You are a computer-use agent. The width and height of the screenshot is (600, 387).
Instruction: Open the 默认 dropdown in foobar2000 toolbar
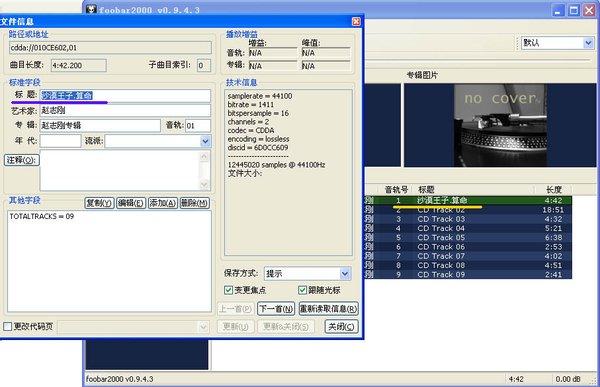click(x=589, y=43)
